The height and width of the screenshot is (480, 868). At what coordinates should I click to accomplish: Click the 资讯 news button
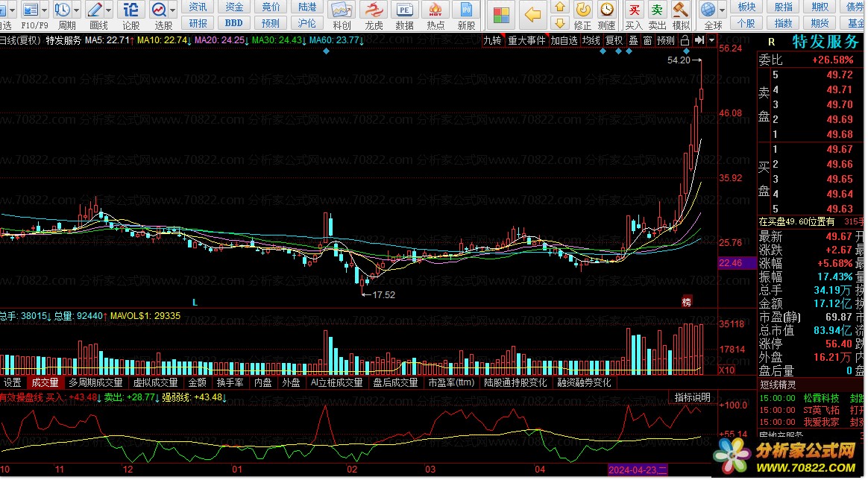pyautogui.click(x=198, y=7)
